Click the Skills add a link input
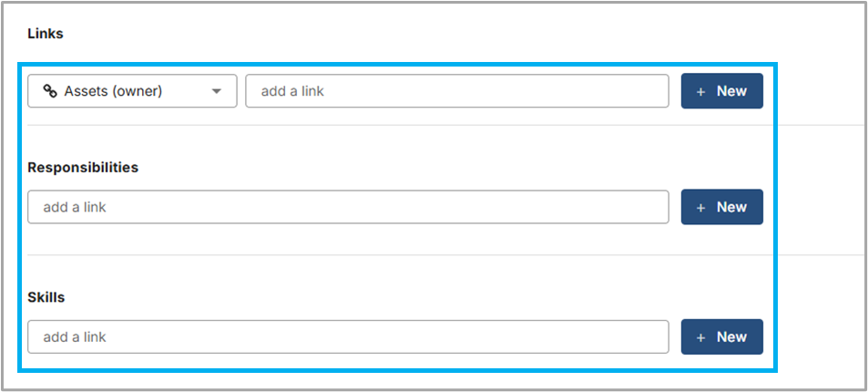This screenshot has height=392, width=868. point(348,336)
